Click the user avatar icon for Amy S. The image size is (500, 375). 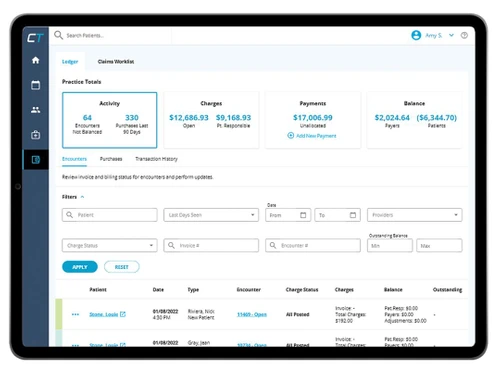pyautogui.click(x=416, y=35)
